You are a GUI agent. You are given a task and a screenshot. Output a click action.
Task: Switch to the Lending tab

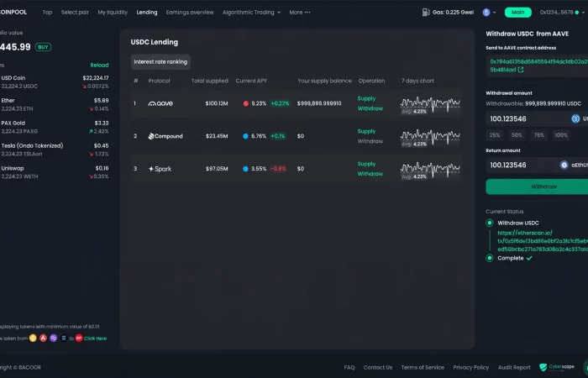coord(147,13)
